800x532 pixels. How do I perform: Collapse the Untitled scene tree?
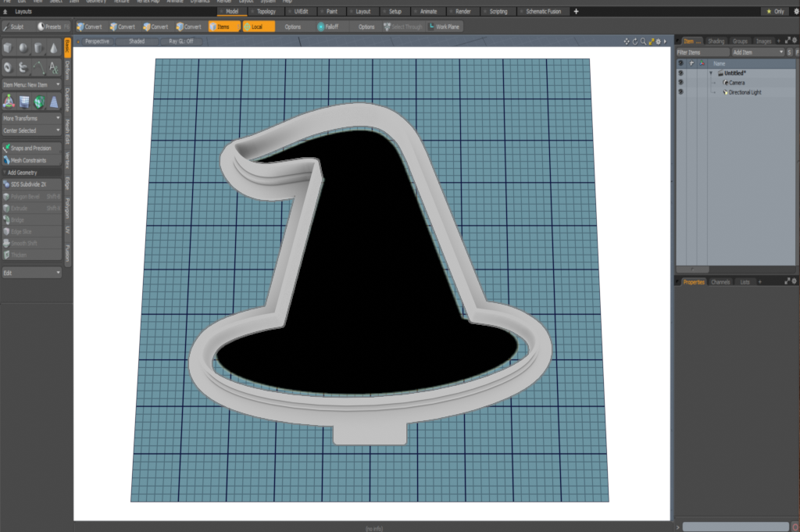click(711, 73)
